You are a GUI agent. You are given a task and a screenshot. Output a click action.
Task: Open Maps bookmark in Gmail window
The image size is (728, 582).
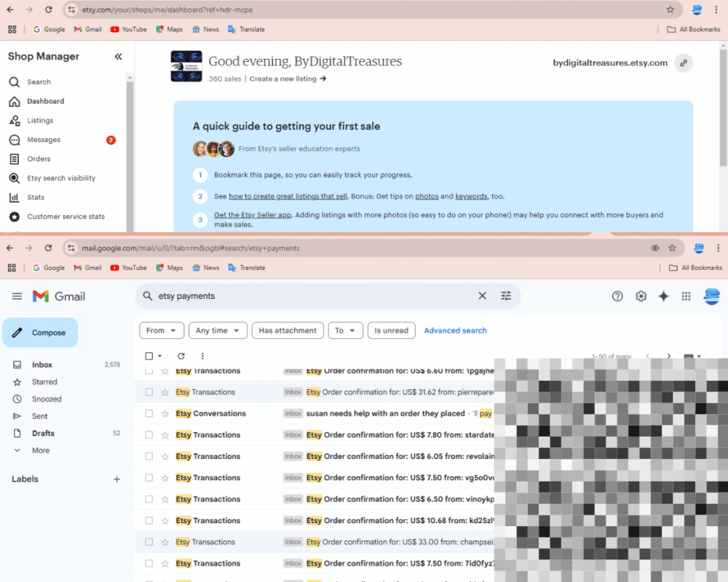pyautogui.click(x=170, y=268)
